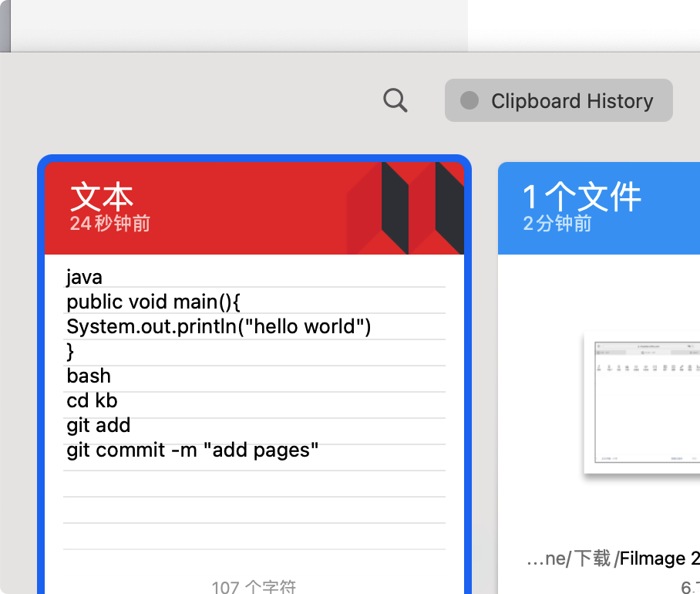The height and width of the screenshot is (594, 700).
Task: Click the line 'public void main(){'
Action: click(x=153, y=302)
